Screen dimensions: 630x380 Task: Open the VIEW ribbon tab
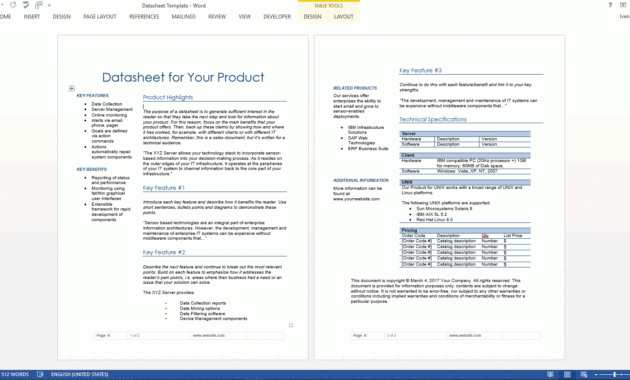(x=245, y=16)
